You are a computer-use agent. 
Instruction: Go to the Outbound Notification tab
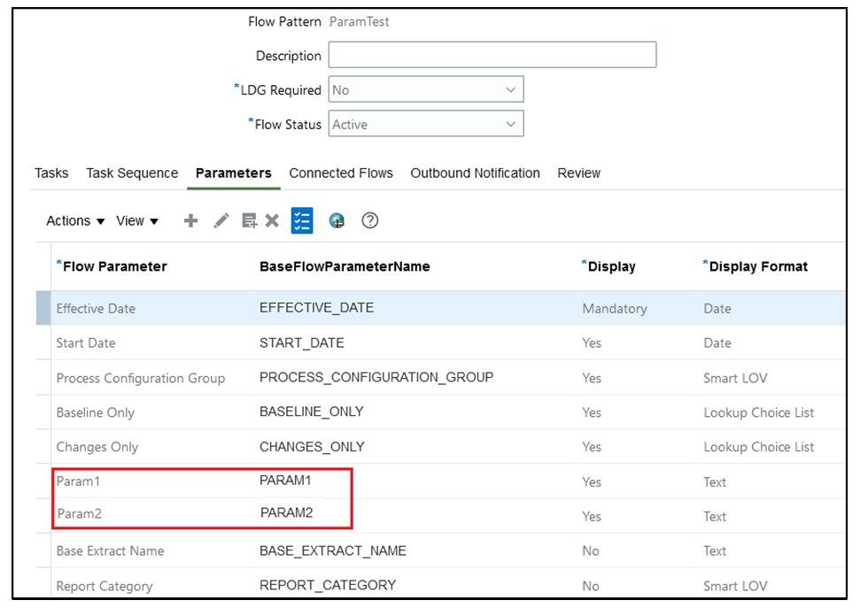coord(475,173)
